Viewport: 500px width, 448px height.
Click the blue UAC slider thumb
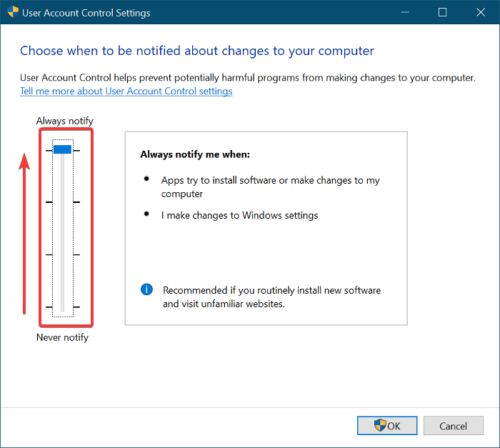pyautogui.click(x=63, y=149)
